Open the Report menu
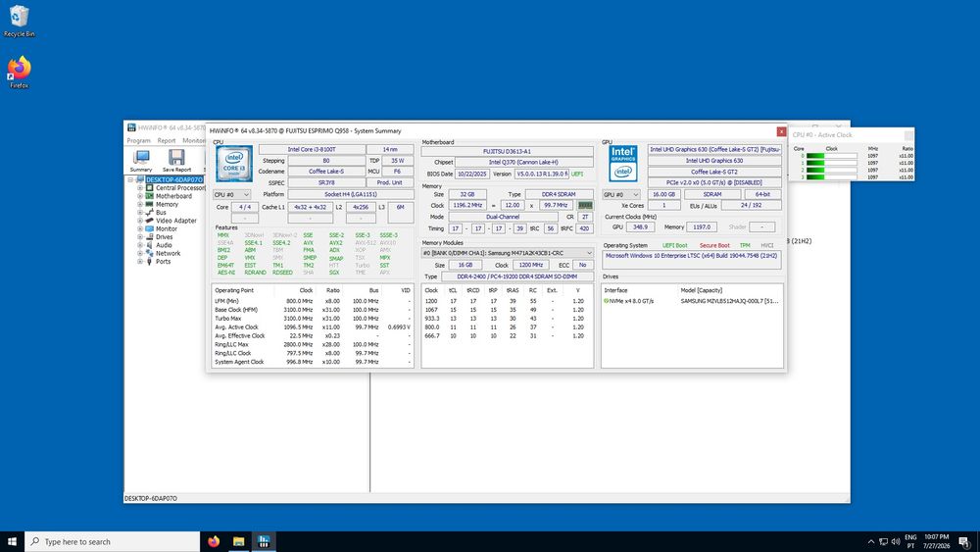The height and width of the screenshot is (552, 980). (167, 140)
